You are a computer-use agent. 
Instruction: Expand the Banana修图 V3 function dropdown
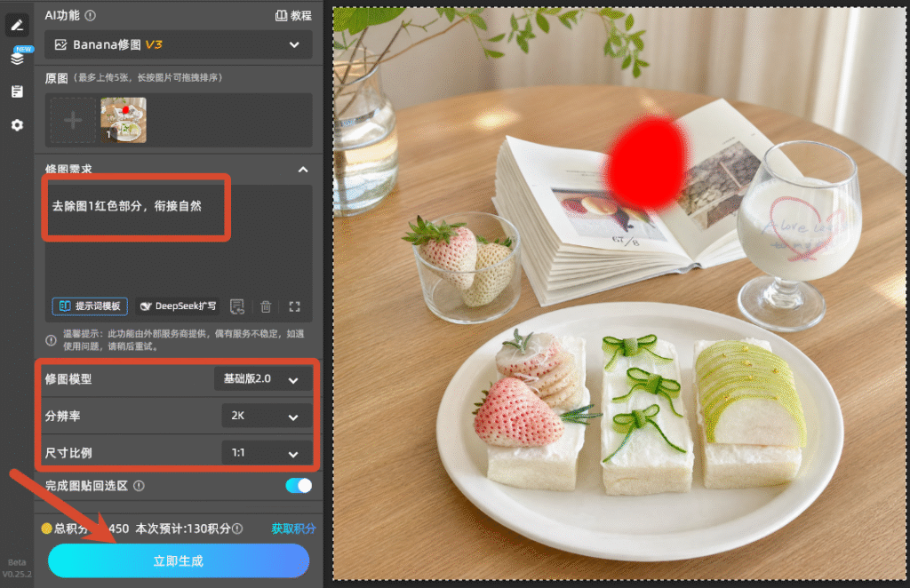[x=179, y=44]
